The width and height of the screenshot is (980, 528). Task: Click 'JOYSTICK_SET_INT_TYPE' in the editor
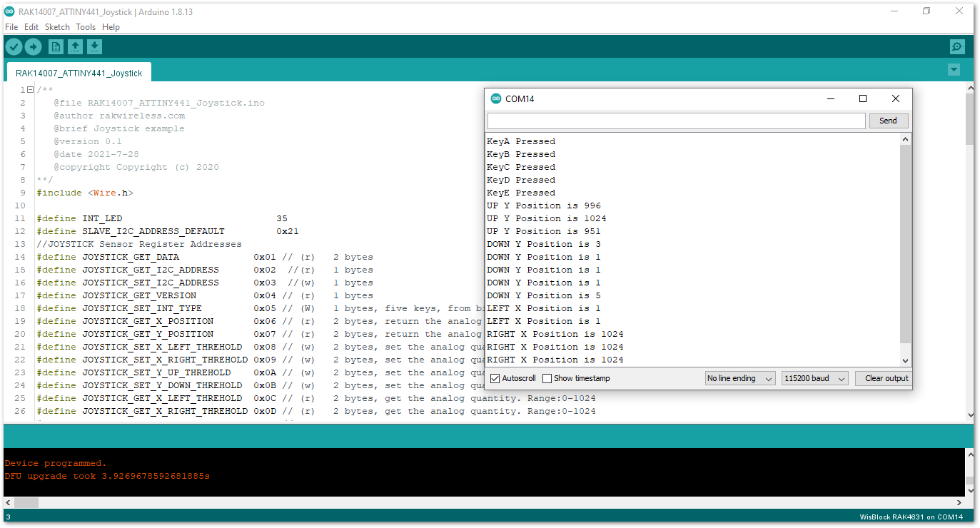point(142,308)
